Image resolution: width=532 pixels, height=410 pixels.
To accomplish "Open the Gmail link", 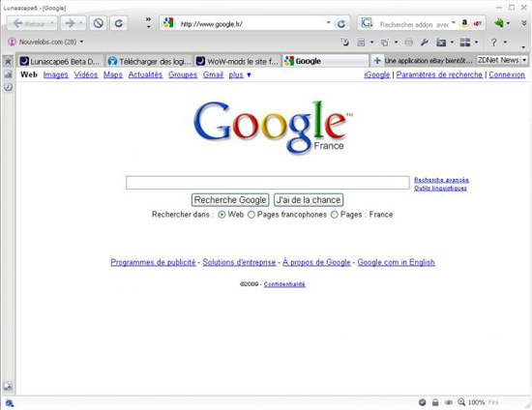I will tap(213, 74).
